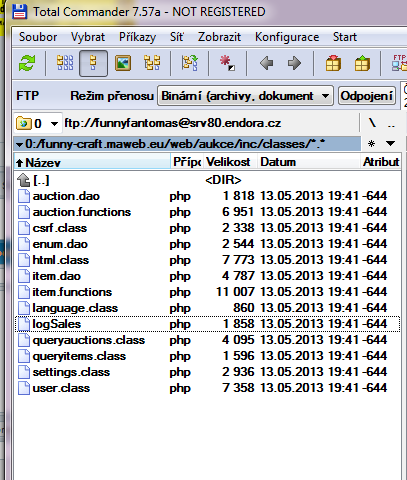Sort by Atribut column header
407x480 pixels.
click(x=381, y=162)
